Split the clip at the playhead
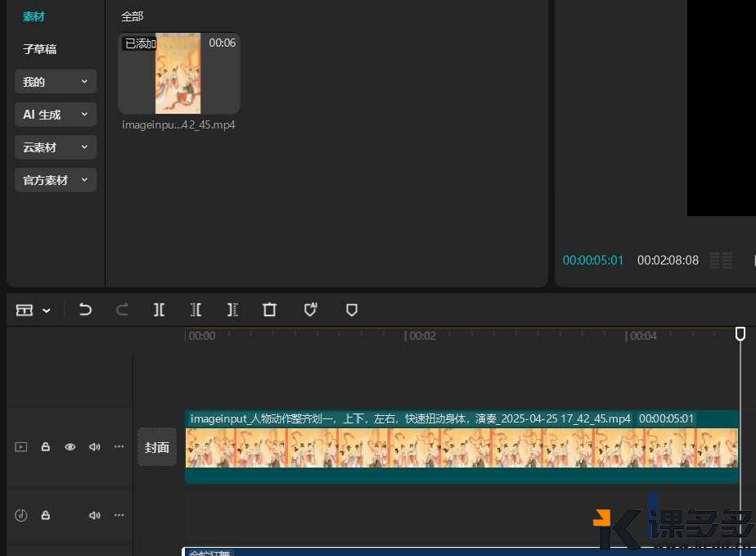Image resolution: width=756 pixels, height=556 pixels. click(x=159, y=310)
